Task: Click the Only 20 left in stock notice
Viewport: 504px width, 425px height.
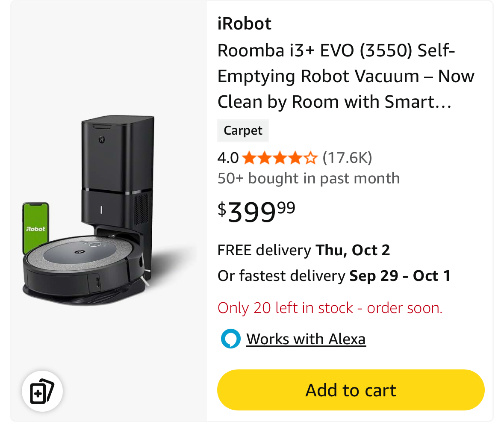Action: point(330,308)
